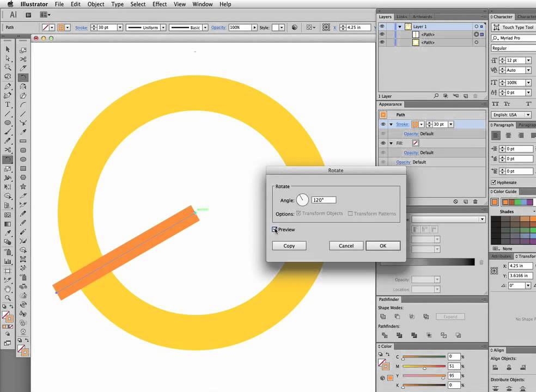536x392 pixels.
Task: Open the Style dropdown in control bar
Action: pyautogui.click(x=282, y=27)
